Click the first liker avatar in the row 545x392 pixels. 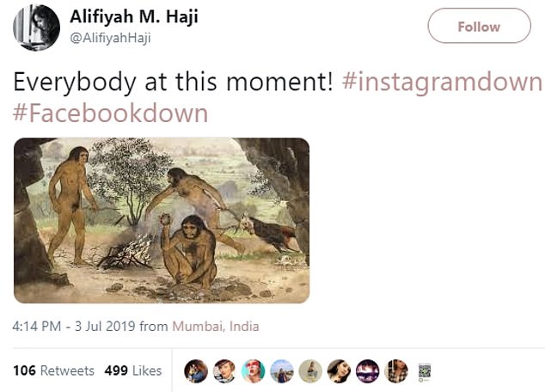coord(196,371)
